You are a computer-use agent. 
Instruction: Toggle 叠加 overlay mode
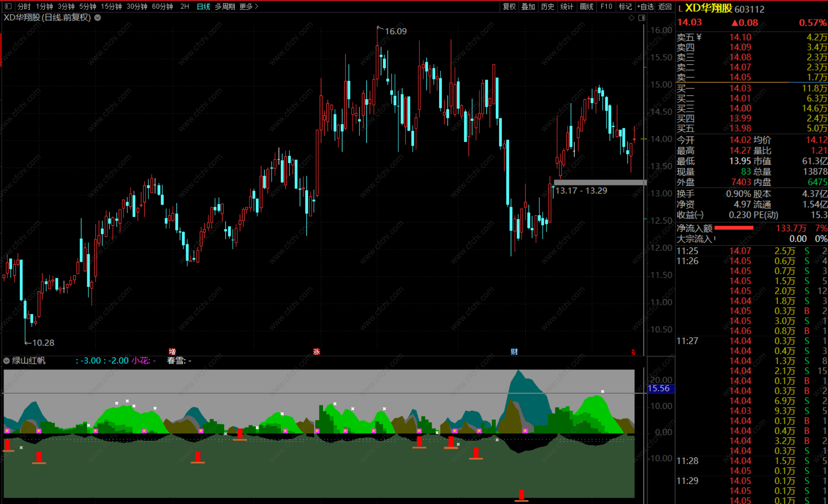528,6
